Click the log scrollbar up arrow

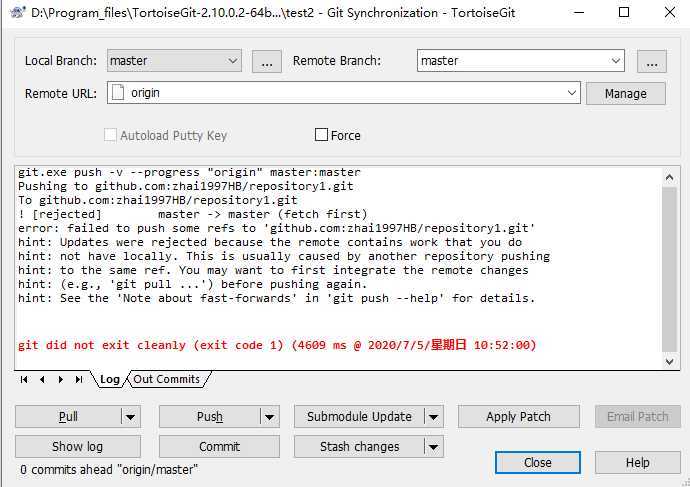click(x=669, y=177)
